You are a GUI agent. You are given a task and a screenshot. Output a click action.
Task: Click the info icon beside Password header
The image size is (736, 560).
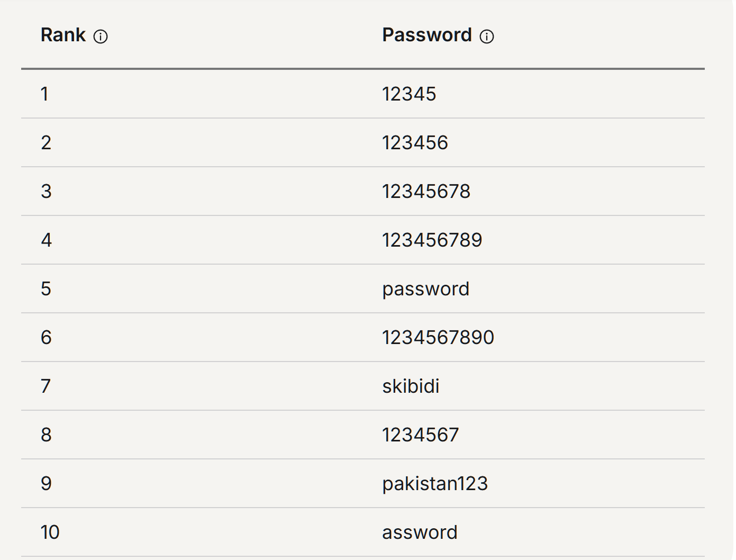click(487, 37)
